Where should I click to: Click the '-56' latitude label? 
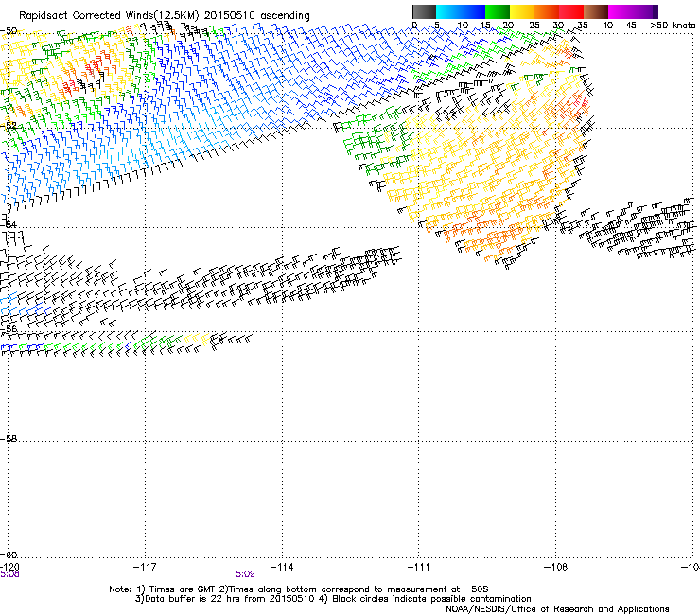(9, 328)
